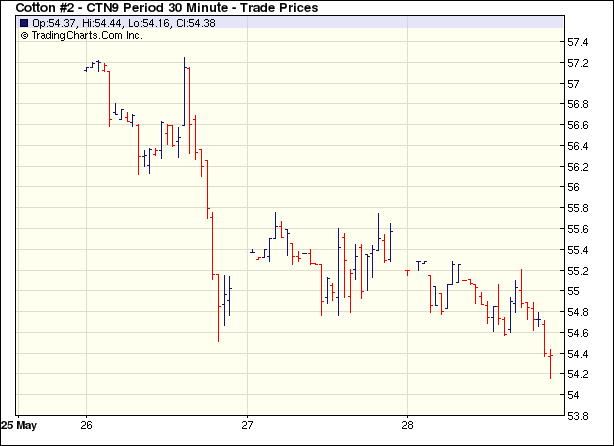Click the 54.4 price axis label
The height and width of the screenshot is (446, 614).
(x=579, y=354)
